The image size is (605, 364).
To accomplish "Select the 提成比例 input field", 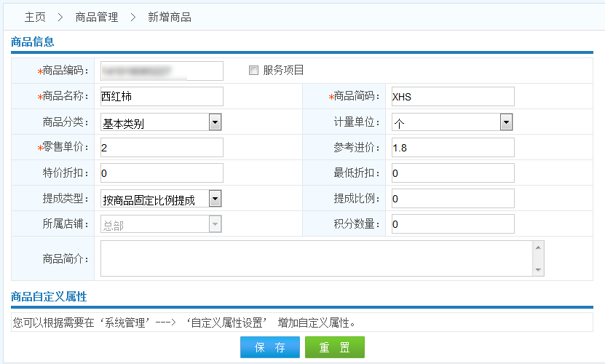I will coord(452,199).
